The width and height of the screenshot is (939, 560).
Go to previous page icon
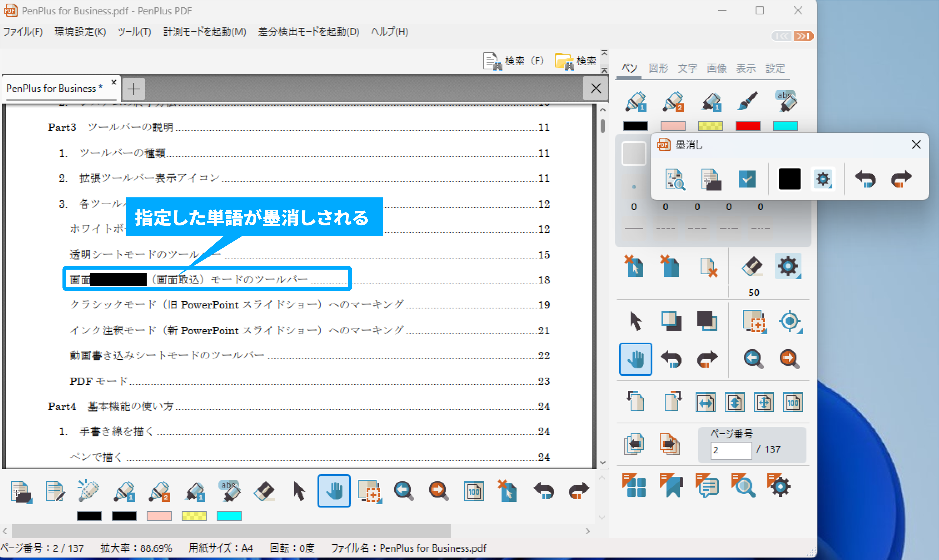point(634,445)
